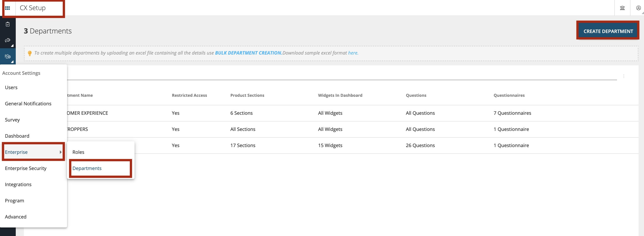This screenshot has height=236, width=644.
Task: Open the CUSTOMER EXPERIENCE department row
Action: [353, 113]
